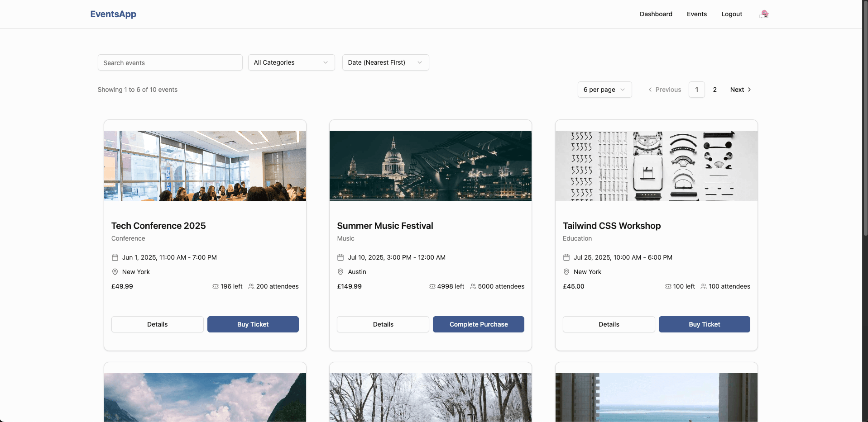Click the calendar icon on Tailwind CSS Workshop
Screen dimensions: 868x422
566,257
